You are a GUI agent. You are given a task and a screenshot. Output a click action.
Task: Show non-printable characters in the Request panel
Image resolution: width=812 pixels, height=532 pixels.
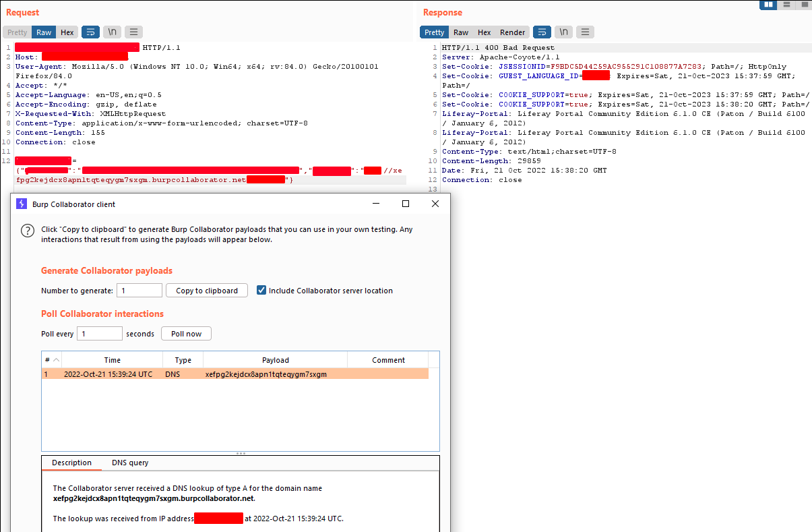coord(112,32)
